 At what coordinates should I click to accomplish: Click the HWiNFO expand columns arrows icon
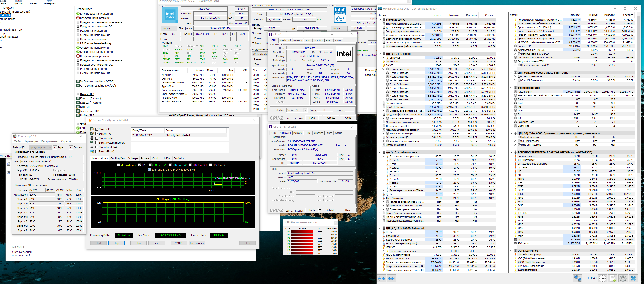tap(381, 278)
